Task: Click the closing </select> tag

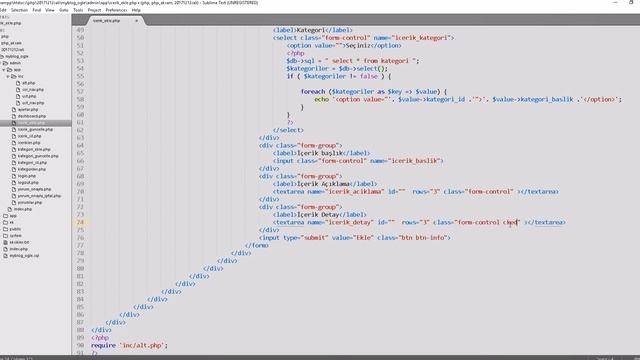Action: pyautogui.click(x=288, y=130)
